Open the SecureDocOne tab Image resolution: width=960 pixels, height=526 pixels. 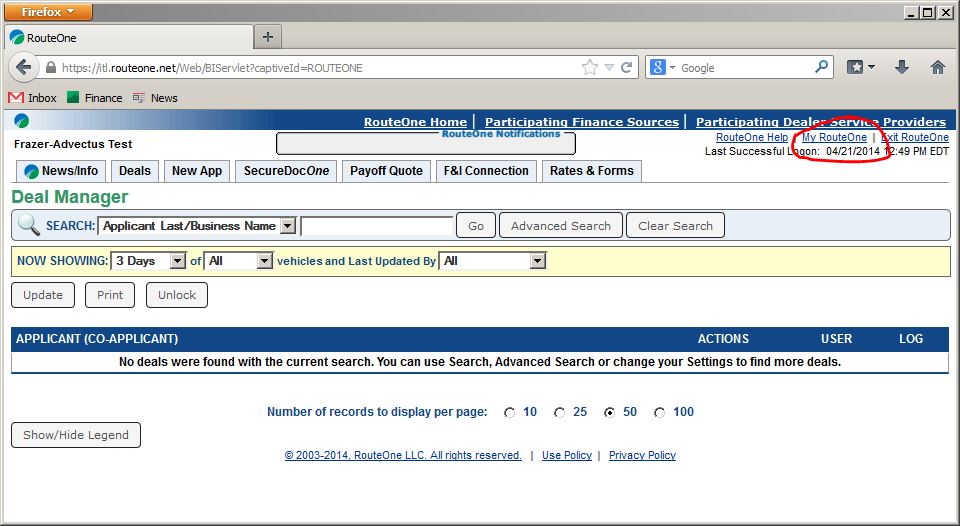tap(287, 171)
